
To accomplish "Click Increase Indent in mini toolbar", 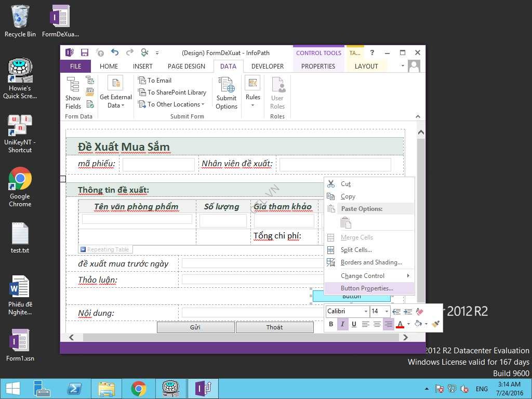I will (408, 311).
